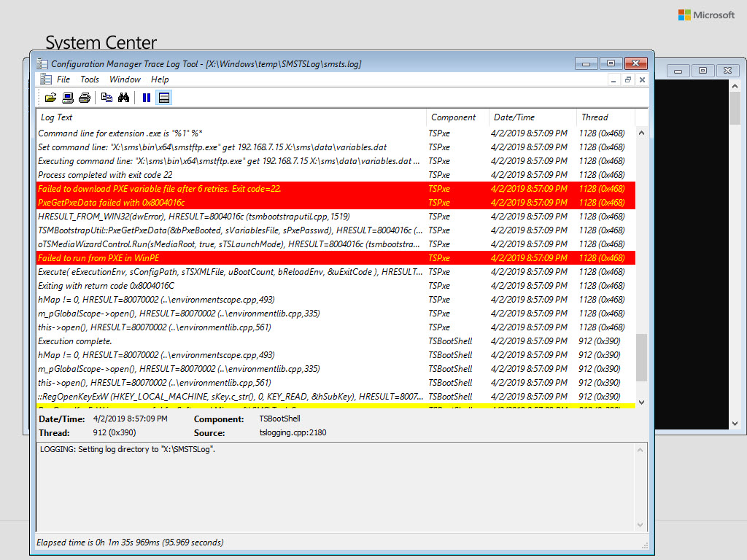The height and width of the screenshot is (560, 747).
Task: Open the File menu
Action: click(x=63, y=79)
